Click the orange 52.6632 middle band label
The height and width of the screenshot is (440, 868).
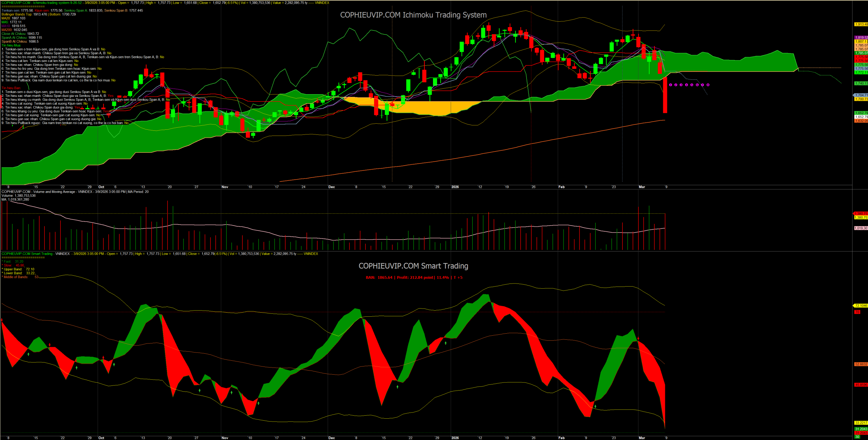(x=861, y=364)
